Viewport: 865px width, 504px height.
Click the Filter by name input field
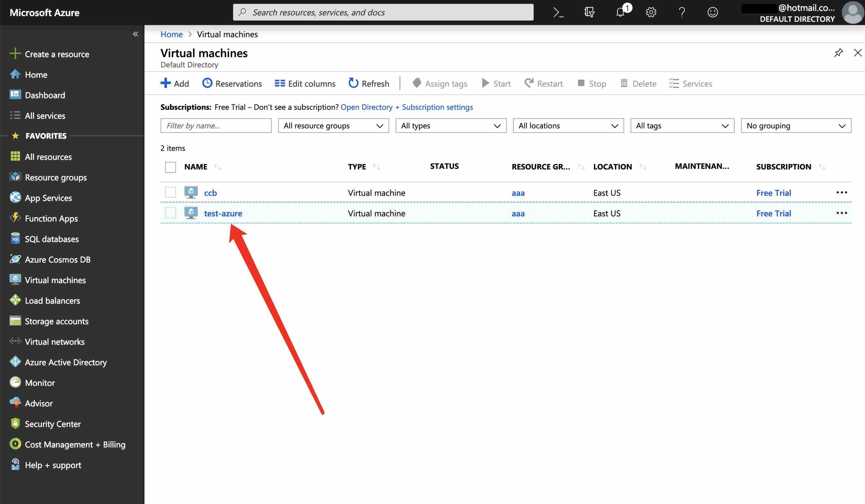coord(215,126)
